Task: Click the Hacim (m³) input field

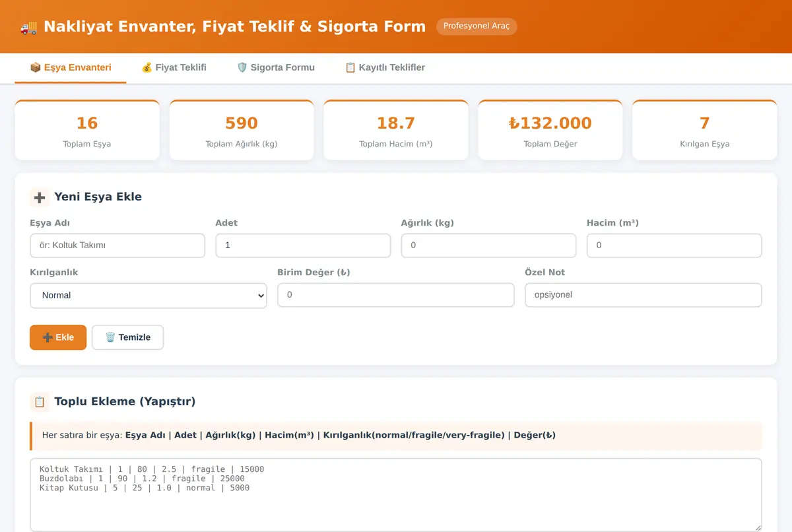Action: (x=674, y=246)
